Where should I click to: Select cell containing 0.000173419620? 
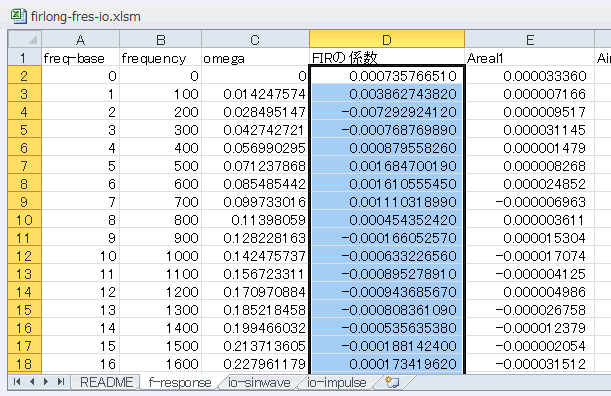(x=387, y=364)
